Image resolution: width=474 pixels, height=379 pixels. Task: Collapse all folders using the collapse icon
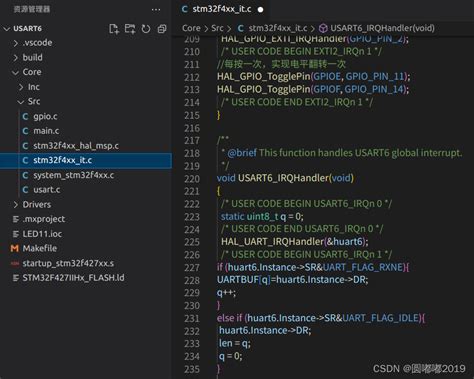click(162, 29)
